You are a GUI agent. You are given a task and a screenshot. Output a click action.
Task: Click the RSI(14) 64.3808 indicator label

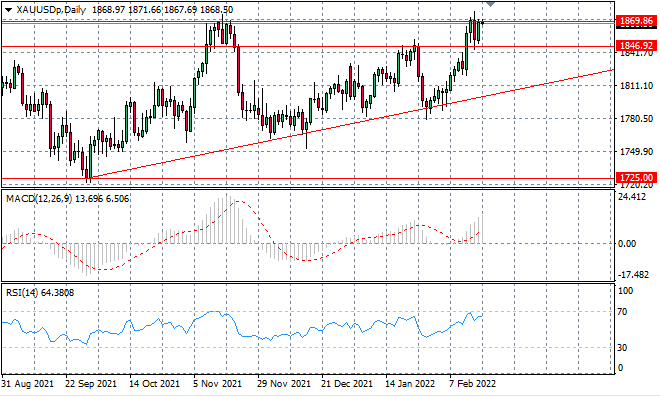(x=40, y=292)
